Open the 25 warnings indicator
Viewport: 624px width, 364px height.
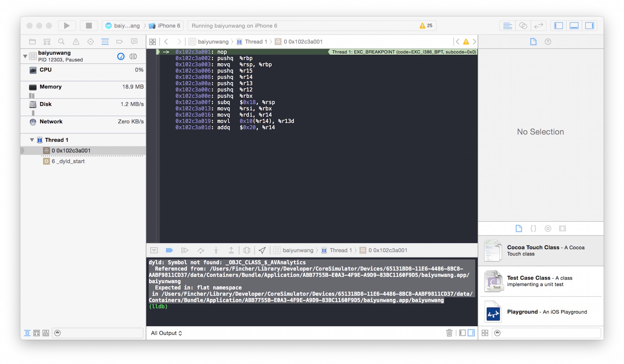[x=426, y=26]
